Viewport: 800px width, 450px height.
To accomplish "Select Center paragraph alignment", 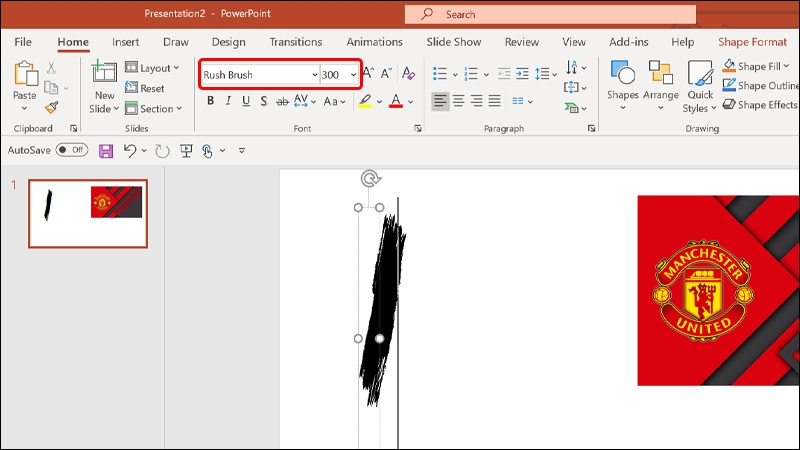I will 459,101.
